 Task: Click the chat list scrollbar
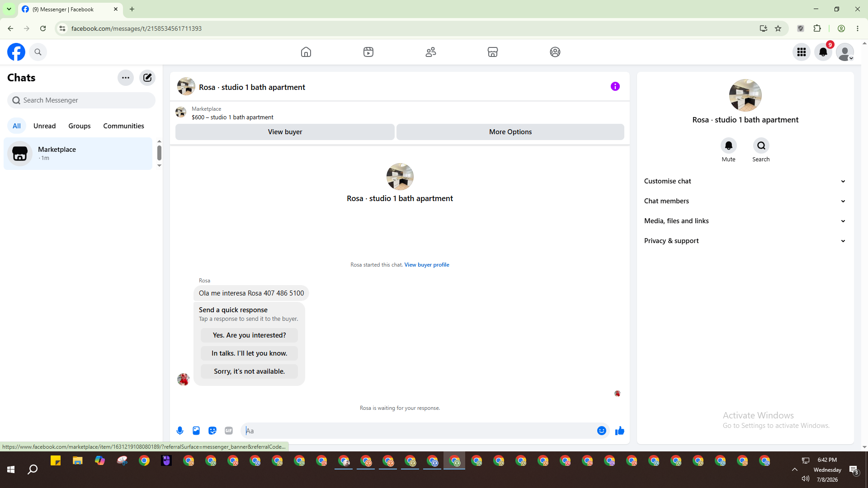coord(159,153)
